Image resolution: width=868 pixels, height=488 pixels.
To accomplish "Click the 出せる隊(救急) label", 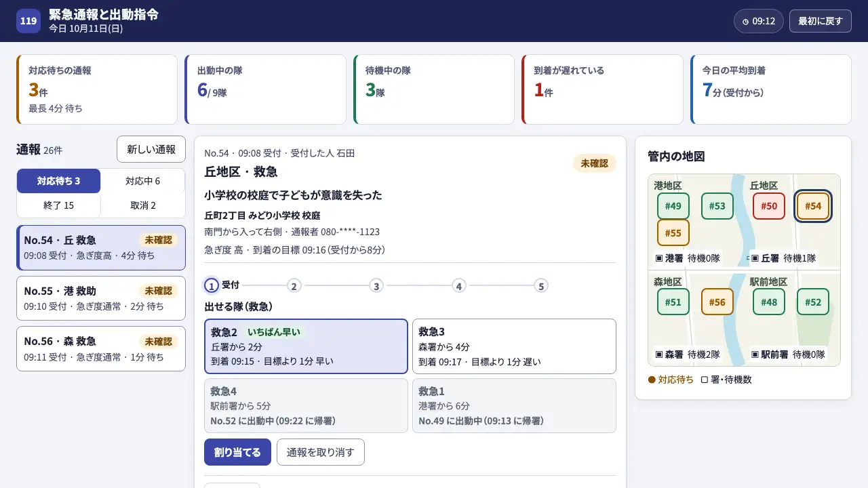I will [x=239, y=306].
